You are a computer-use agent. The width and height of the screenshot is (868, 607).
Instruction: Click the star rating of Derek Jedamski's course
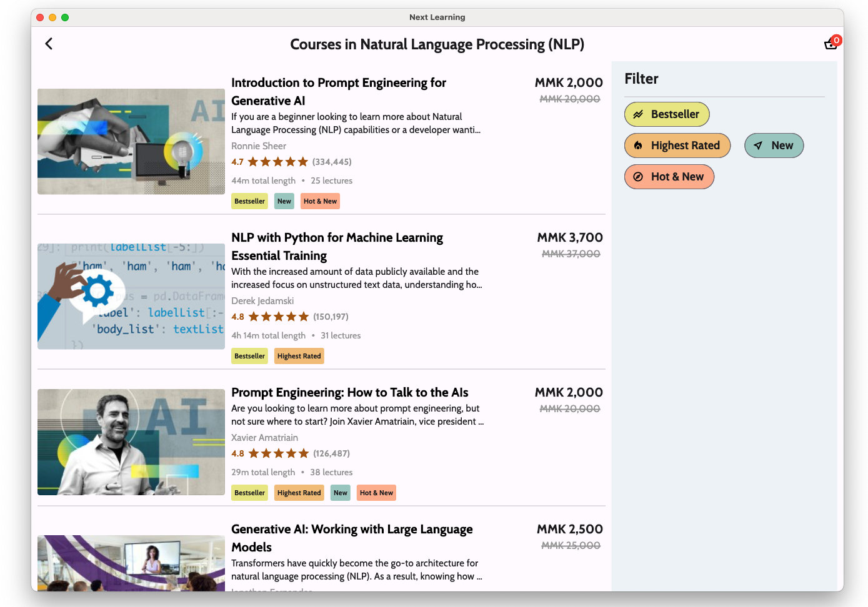(x=279, y=317)
